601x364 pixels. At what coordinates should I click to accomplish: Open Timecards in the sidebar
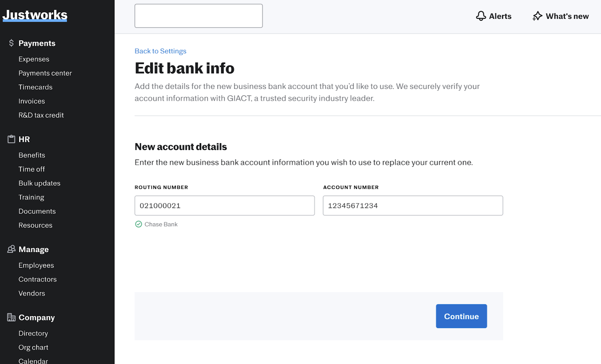(x=35, y=87)
